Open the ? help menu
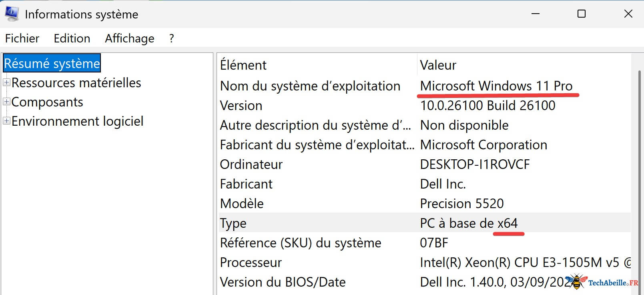The width and height of the screenshot is (644, 295). [x=172, y=38]
